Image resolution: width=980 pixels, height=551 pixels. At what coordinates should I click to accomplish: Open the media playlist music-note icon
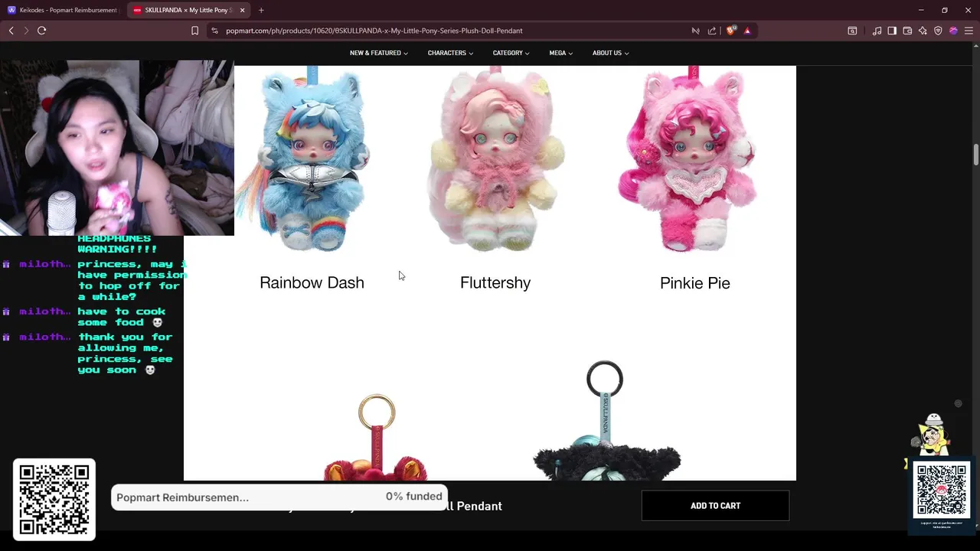pyautogui.click(x=877, y=31)
